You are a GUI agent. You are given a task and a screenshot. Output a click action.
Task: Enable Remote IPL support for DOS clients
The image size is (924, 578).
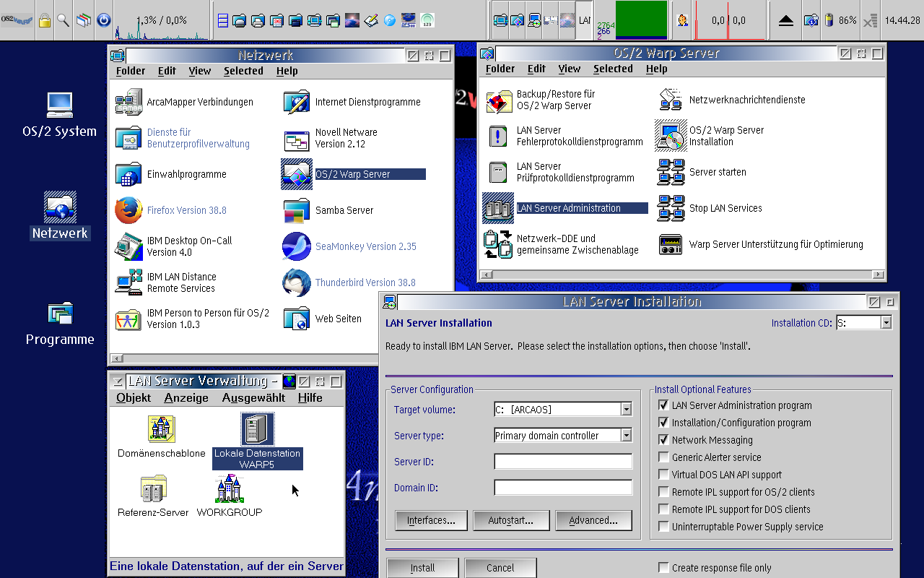click(663, 509)
